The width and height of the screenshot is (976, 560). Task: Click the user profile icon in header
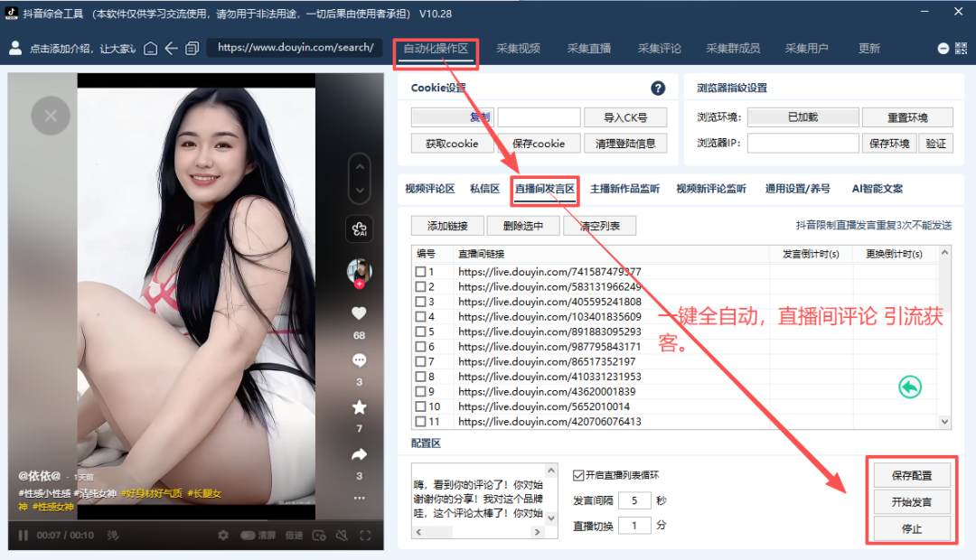tap(15, 48)
